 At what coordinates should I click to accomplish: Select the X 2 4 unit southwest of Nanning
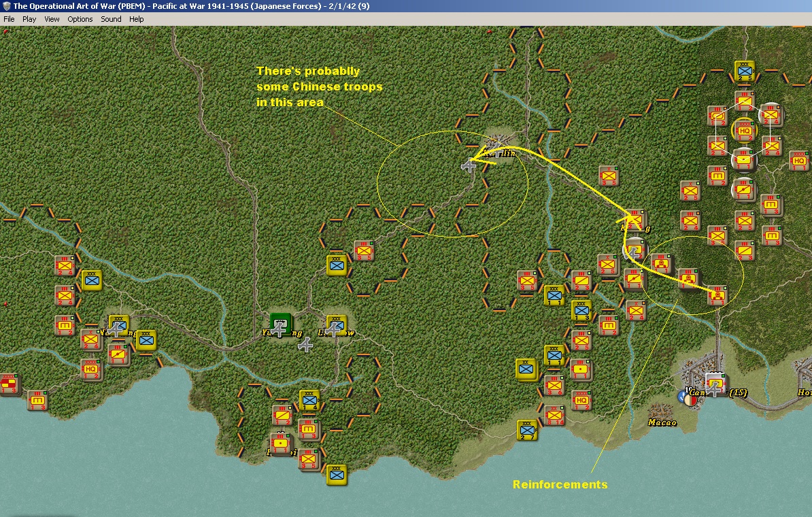pyautogui.click(x=90, y=340)
